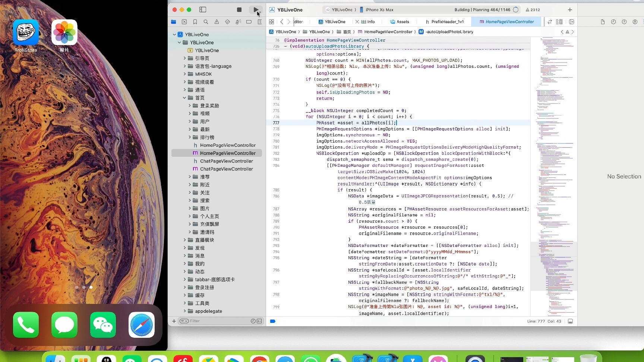This screenshot has width=644, height=362.
Task: Adjust editor options with lines icon
Action: (x=559, y=22)
